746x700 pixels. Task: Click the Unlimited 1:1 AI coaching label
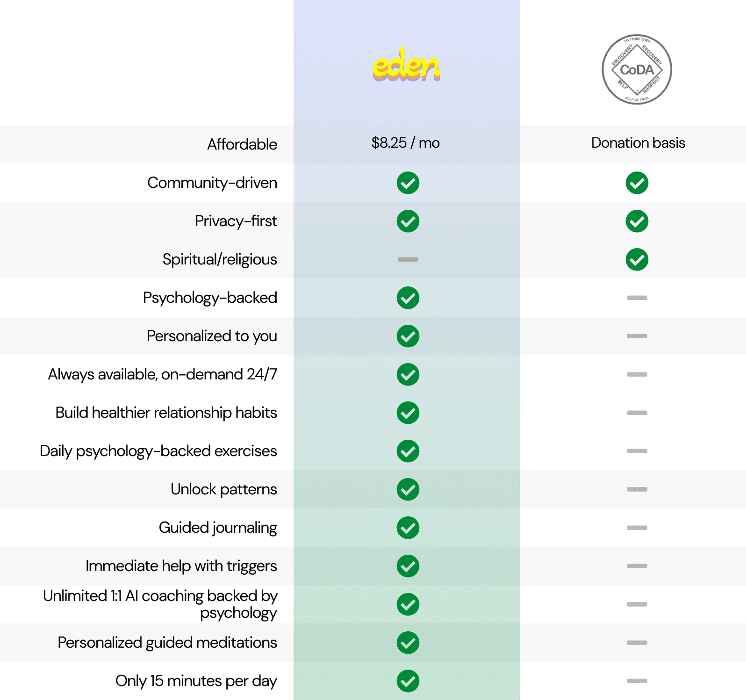pos(160,604)
